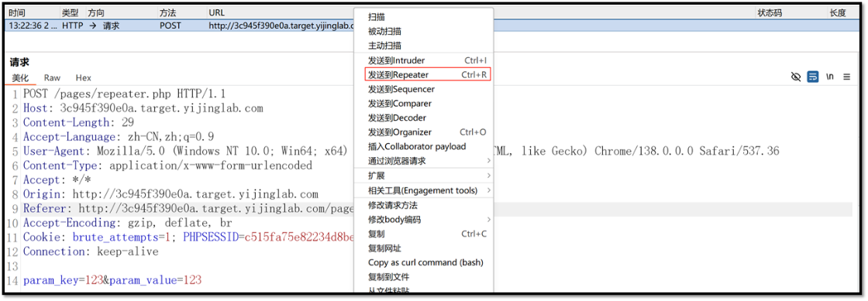Choose Copy as curl command (bash)
The width and height of the screenshot is (868, 301).
[x=423, y=262]
